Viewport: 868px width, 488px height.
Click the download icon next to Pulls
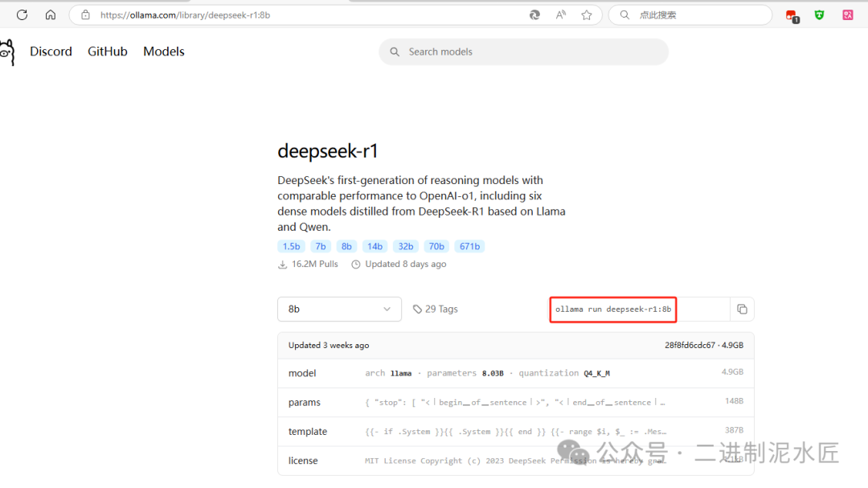[282, 265]
